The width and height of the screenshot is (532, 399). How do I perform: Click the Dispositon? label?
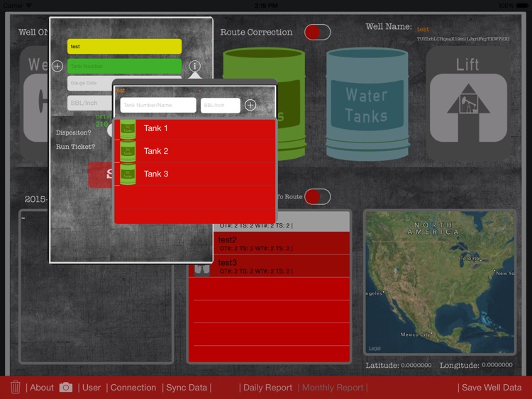74,133
